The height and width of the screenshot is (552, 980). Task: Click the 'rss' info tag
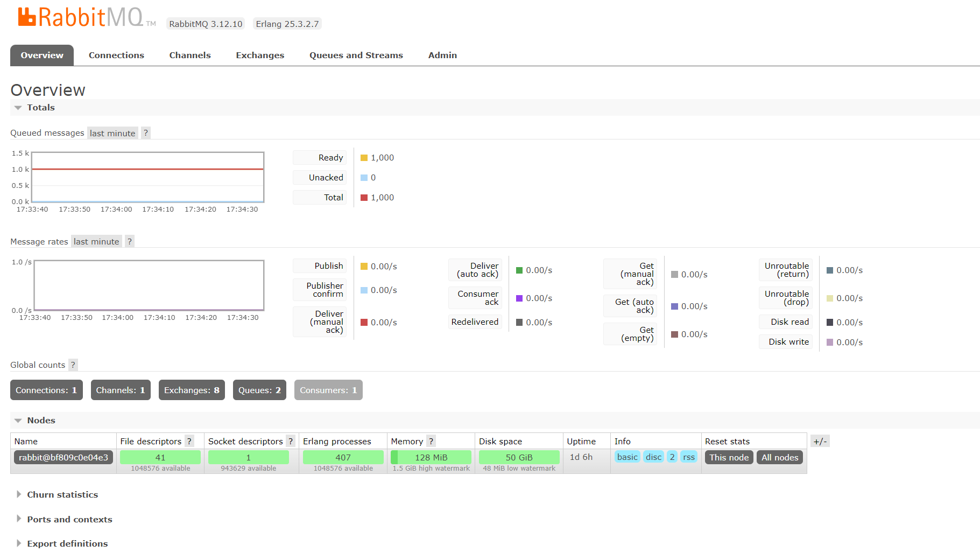(689, 457)
